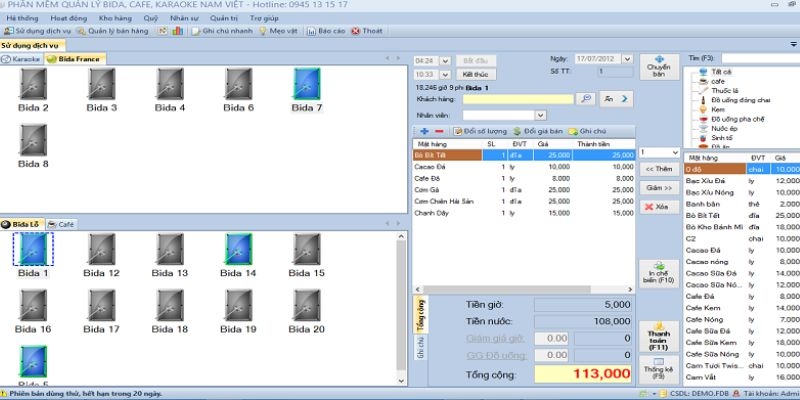
Task: Click the Thanh toán (F11) button
Action: click(x=659, y=336)
